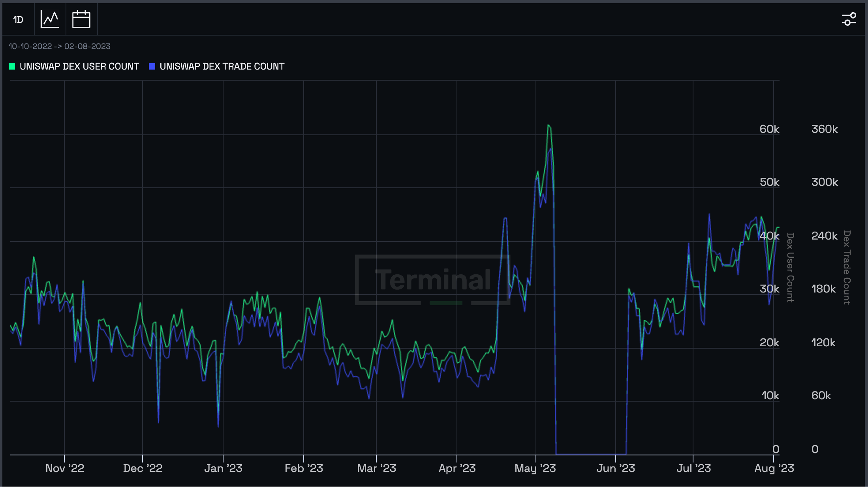Screen dimensions: 868x487
Task: Click the 20k user count axis value
Action: point(770,343)
